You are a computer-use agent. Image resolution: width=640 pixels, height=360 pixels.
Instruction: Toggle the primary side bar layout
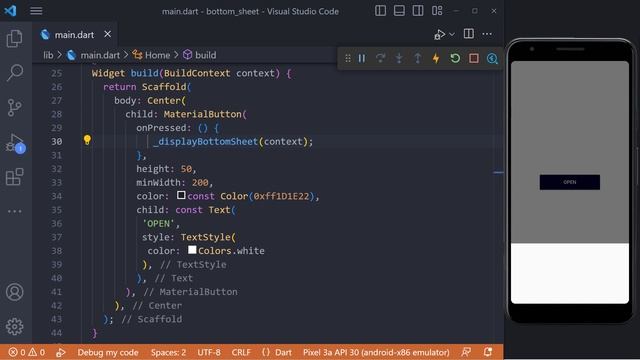pos(380,11)
